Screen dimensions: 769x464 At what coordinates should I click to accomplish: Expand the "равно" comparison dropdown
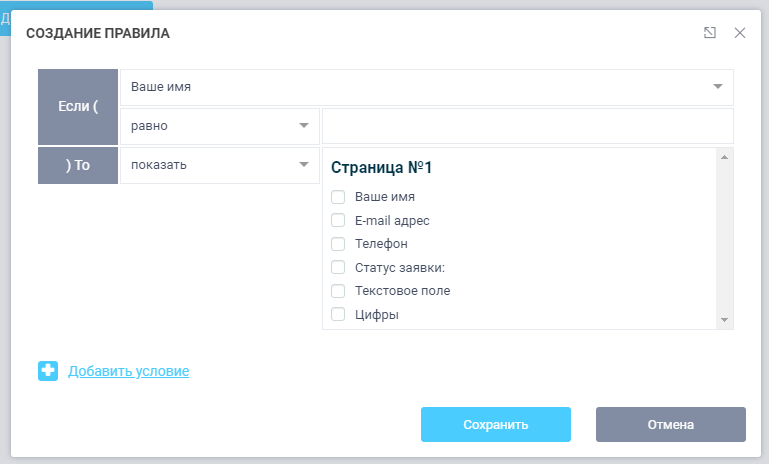tap(219, 126)
